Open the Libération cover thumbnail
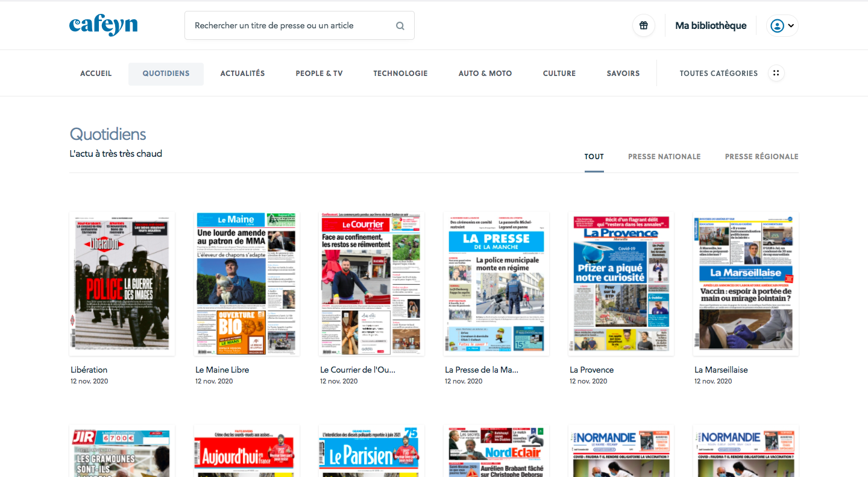 coord(122,283)
